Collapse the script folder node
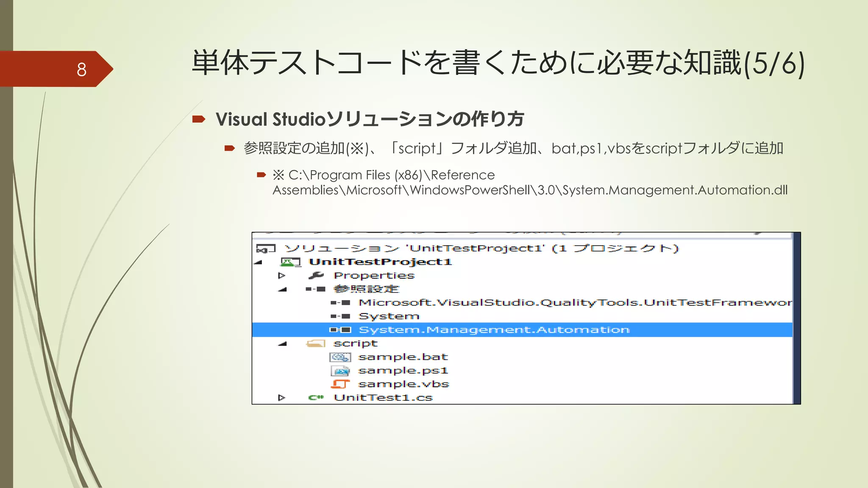 point(283,344)
